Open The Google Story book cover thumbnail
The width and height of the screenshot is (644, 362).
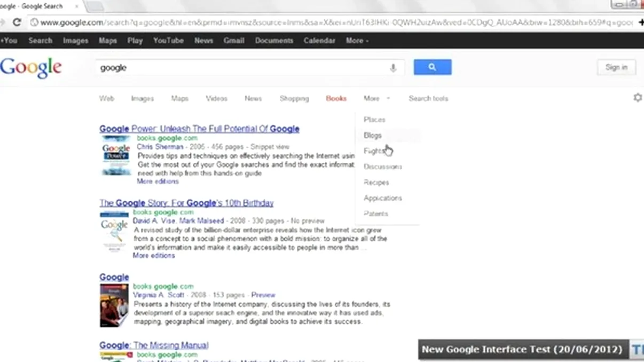coord(114,232)
